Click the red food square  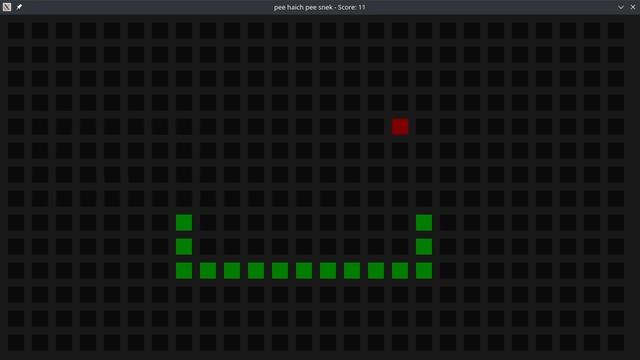[400, 127]
